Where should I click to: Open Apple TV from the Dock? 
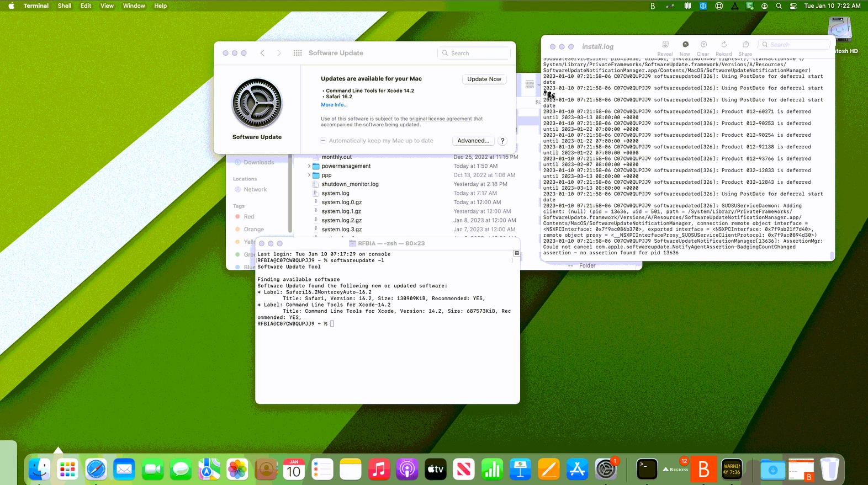[x=436, y=470]
